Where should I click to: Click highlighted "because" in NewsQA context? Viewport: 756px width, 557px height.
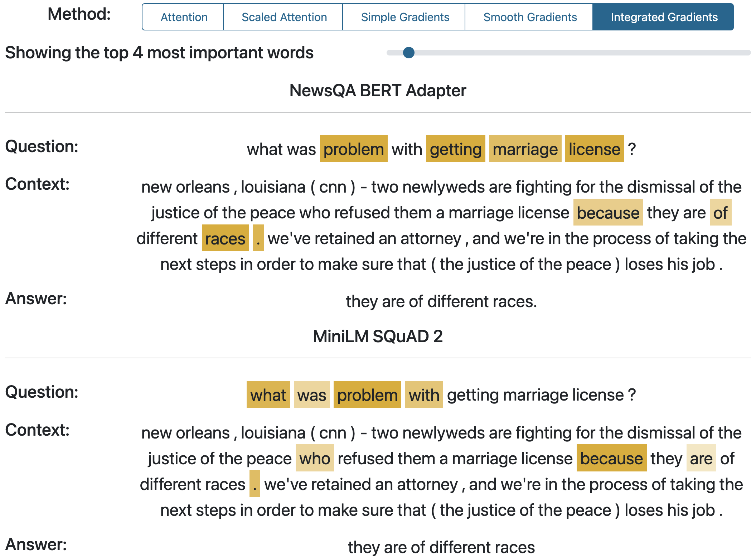point(608,213)
